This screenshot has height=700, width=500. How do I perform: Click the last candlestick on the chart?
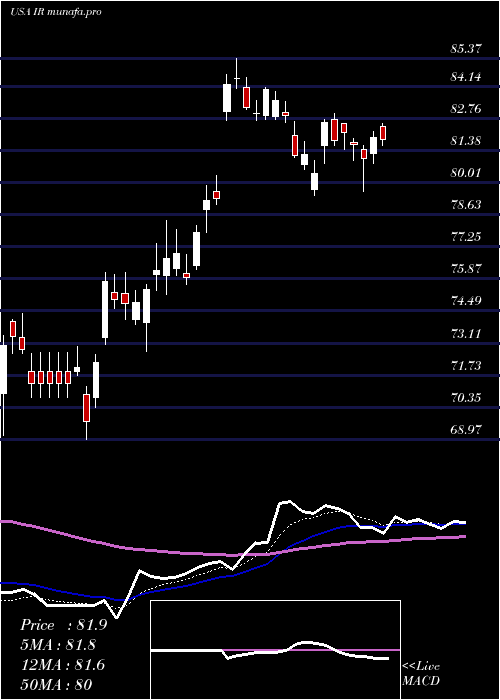tap(383, 133)
